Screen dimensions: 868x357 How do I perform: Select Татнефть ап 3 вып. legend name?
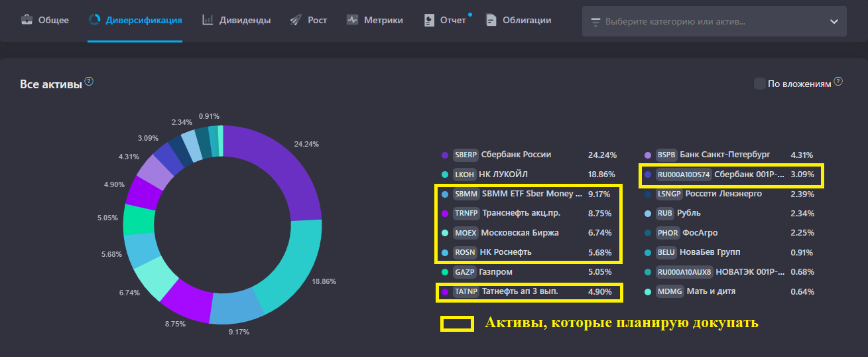(x=520, y=291)
